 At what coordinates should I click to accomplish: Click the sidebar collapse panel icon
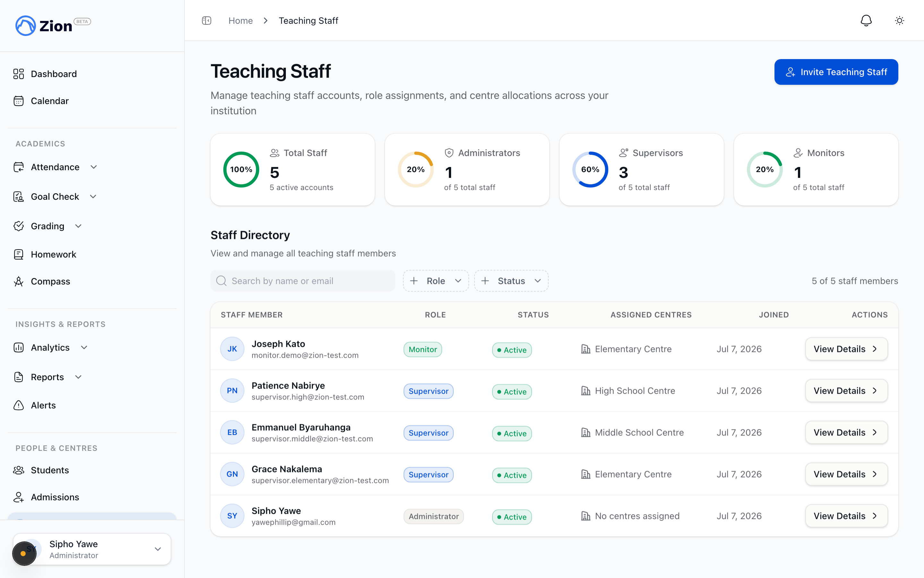[x=207, y=21]
